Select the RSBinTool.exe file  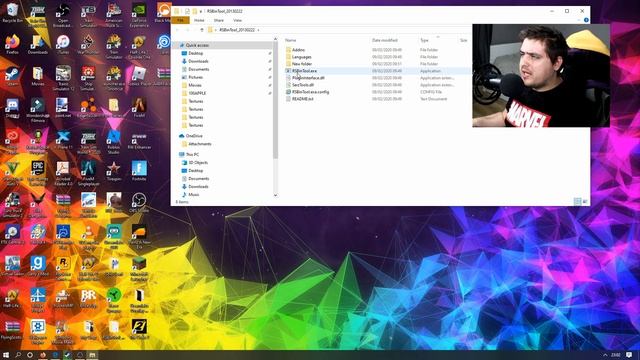point(301,71)
